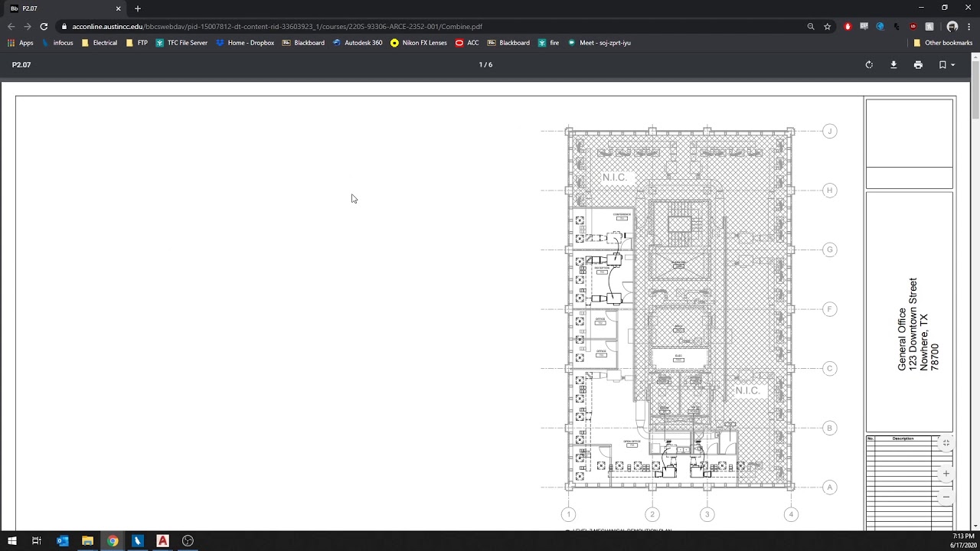Image resolution: width=980 pixels, height=551 pixels.
Task: Open Outlook from the taskbar
Action: (x=63, y=541)
